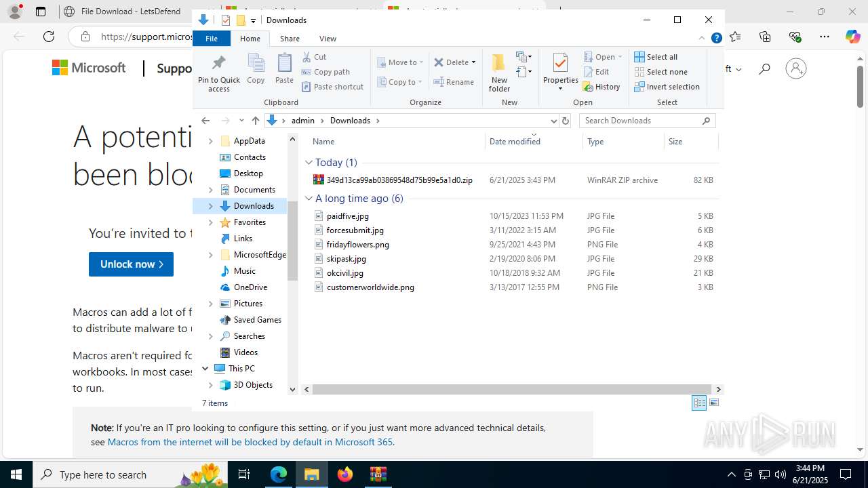Switch to Details view layout
The image size is (868, 488).
[x=699, y=403]
